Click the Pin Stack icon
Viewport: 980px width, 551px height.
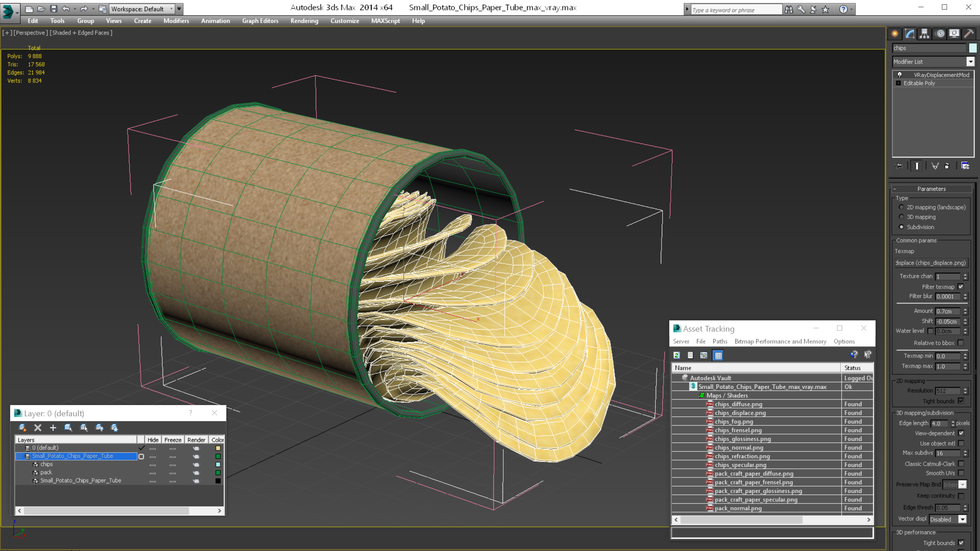(899, 166)
